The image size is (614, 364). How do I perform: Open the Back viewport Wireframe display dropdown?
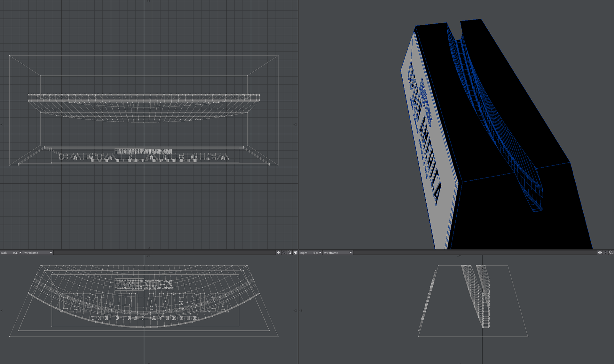pos(38,253)
